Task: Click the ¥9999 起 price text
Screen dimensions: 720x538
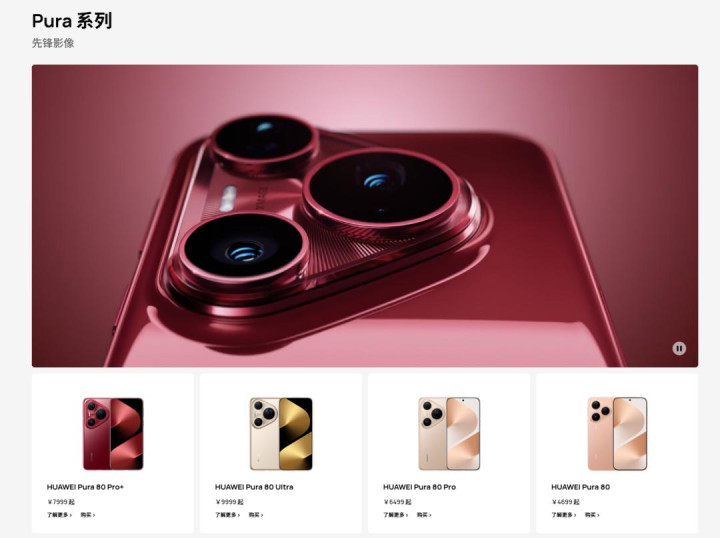Action: click(x=230, y=502)
